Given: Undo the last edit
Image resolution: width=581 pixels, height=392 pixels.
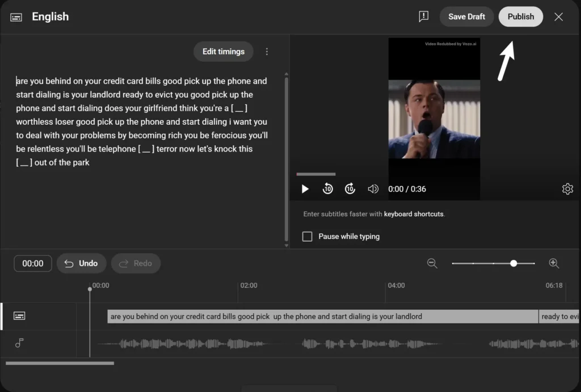Looking at the screenshot, I should tap(82, 263).
